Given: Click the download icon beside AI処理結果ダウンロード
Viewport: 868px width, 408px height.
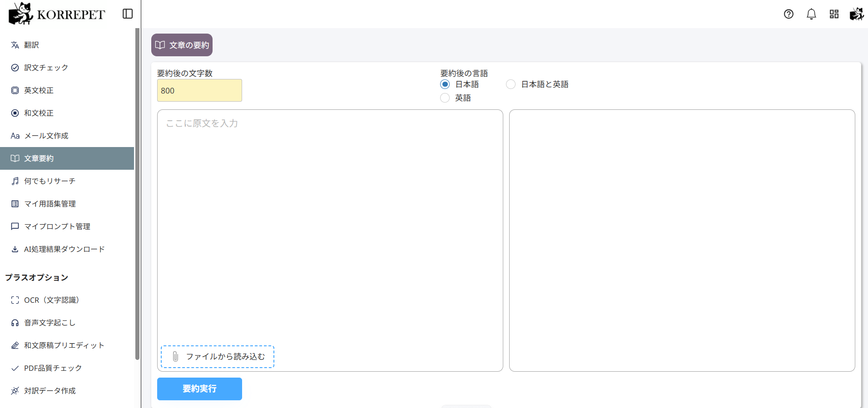Looking at the screenshot, I should pyautogui.click(x=15, y=249).
